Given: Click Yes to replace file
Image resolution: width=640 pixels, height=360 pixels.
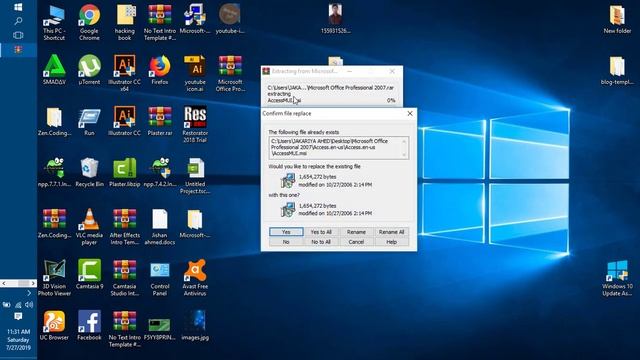Looking at the screenshot, I should [x=286, y=232].
